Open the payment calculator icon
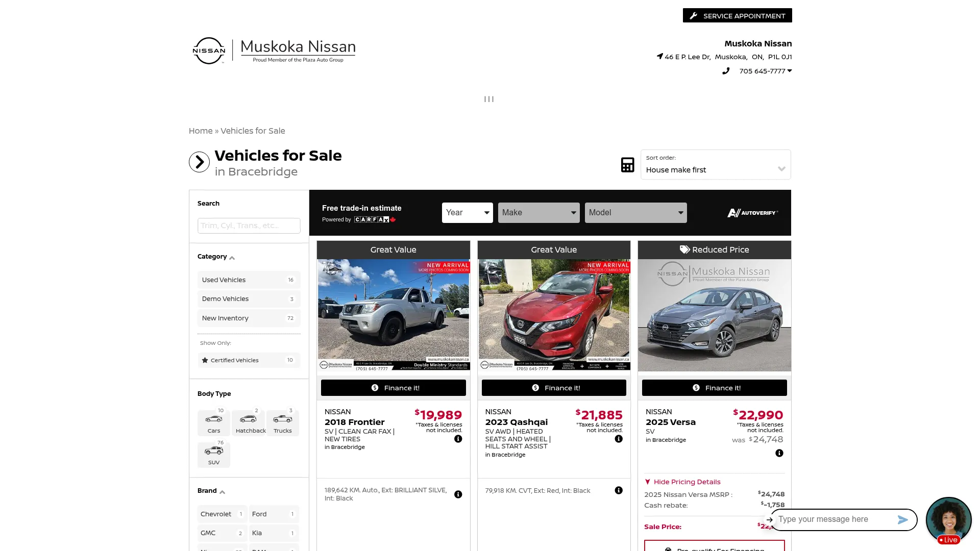Screen dimensions: 980x551 [x=627, y=165]
